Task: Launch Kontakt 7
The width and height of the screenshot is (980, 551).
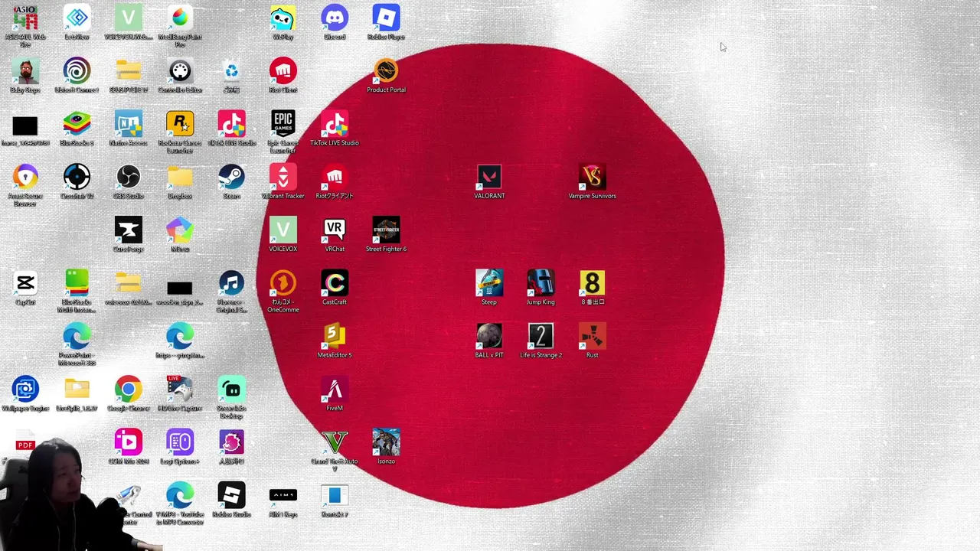Action: coord(335,495)
